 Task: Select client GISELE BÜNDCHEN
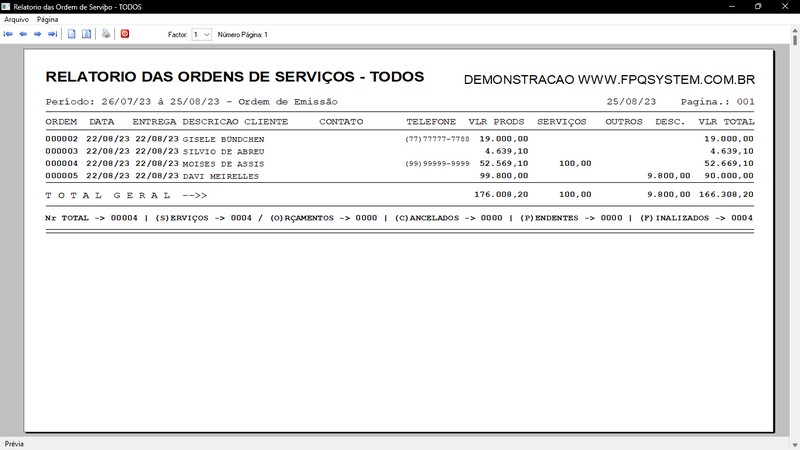[223, 139]
